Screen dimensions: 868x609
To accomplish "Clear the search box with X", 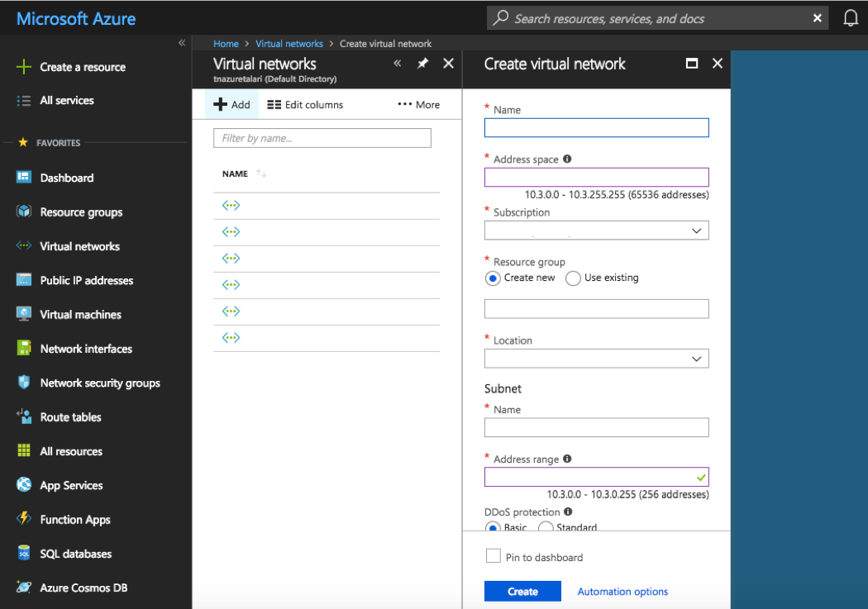I will (x=818, y=18).
